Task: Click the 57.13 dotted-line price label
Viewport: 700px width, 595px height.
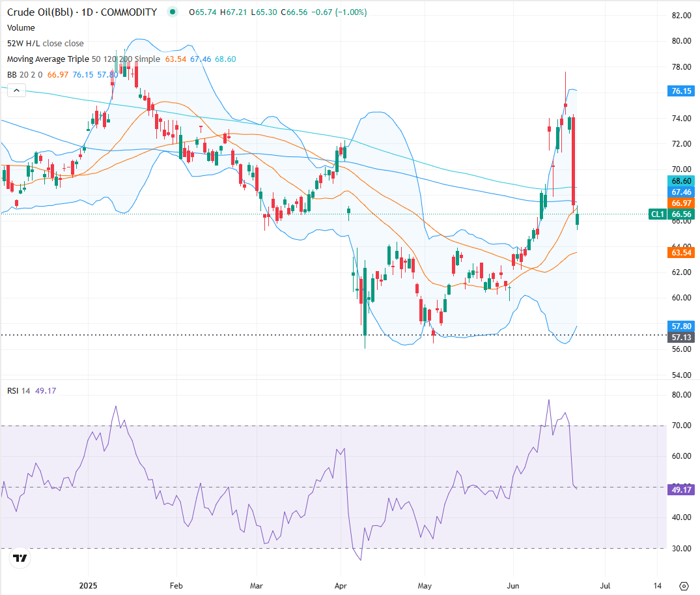Action: coord(681,337)
